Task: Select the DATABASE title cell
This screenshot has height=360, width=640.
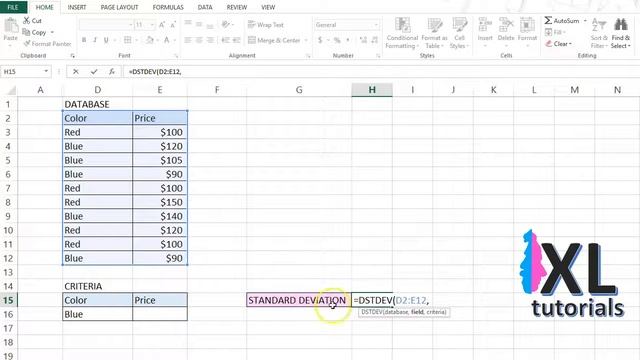Action: (97, 104)
